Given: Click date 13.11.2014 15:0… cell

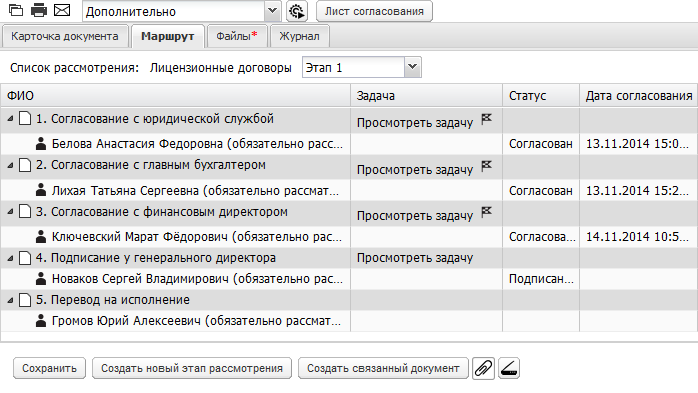Looking at the screenshot, I should [637, 144].
